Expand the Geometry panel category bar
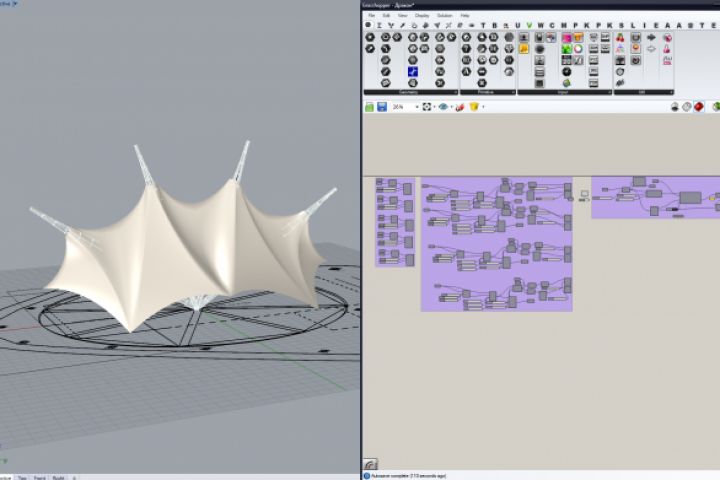 pyautogui.click(x=411, y=92)
